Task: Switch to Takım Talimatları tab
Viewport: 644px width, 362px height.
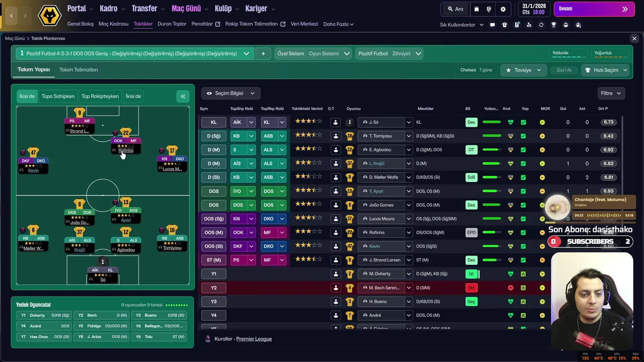Action: [x=78, y=70]
